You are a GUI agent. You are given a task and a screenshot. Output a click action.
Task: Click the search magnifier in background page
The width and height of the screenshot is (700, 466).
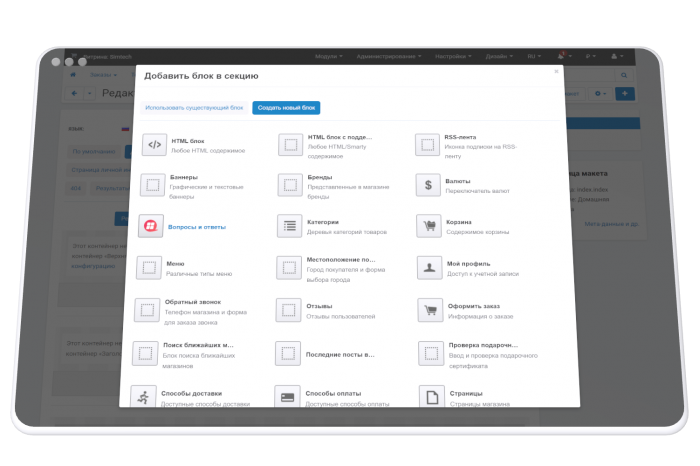coord(624,75)
